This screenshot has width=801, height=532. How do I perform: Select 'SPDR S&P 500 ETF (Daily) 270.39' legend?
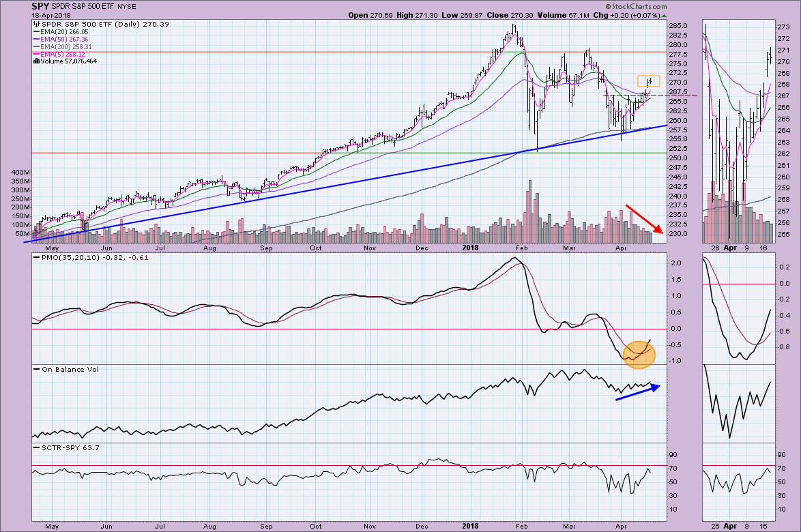coord(105,24)
